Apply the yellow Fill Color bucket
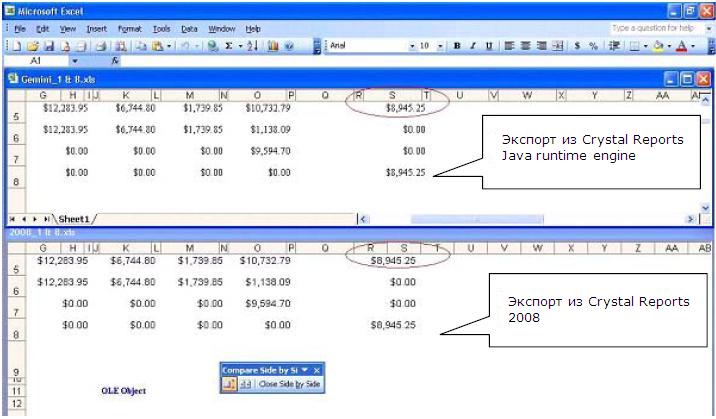The image size is (716, 419). click(x=658, y=46)
